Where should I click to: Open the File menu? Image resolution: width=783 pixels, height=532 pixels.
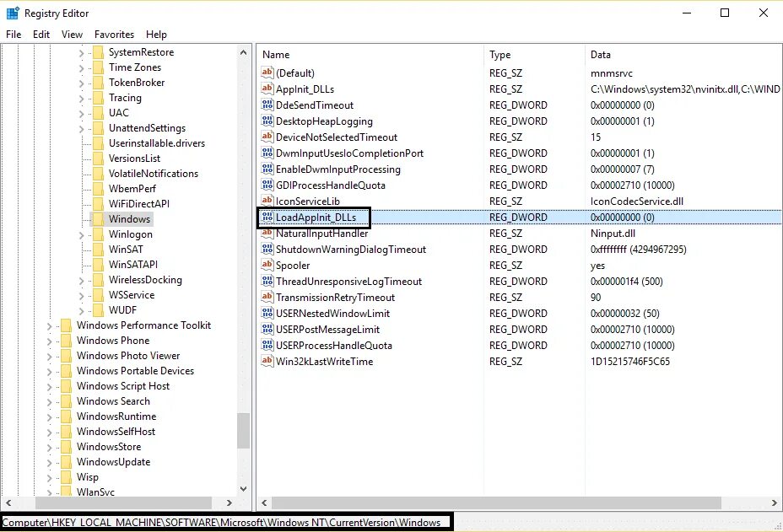click(x=13, y=35)
